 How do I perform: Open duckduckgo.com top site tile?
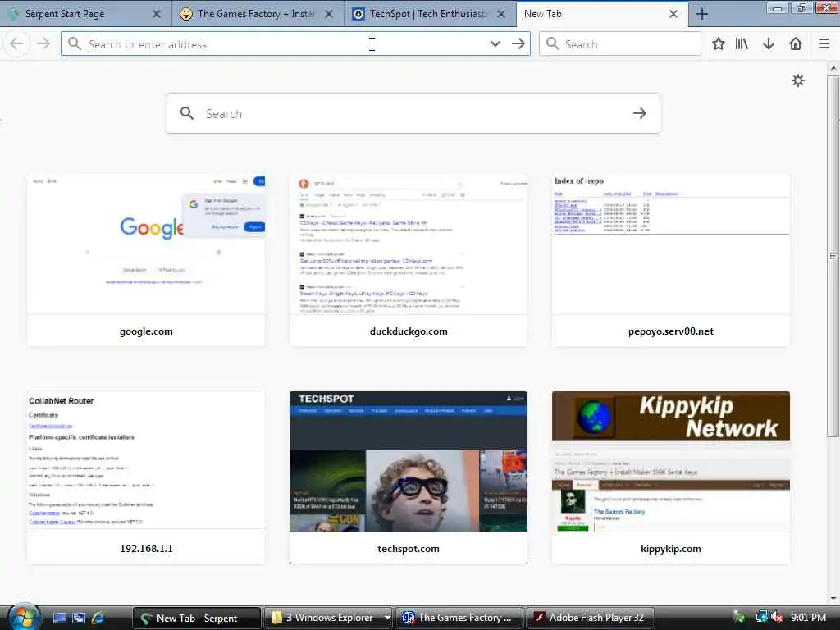pos(409,260)
